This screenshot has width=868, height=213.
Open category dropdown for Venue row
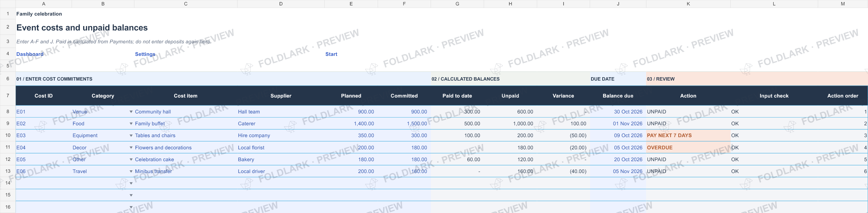click(x=131, y=112)
